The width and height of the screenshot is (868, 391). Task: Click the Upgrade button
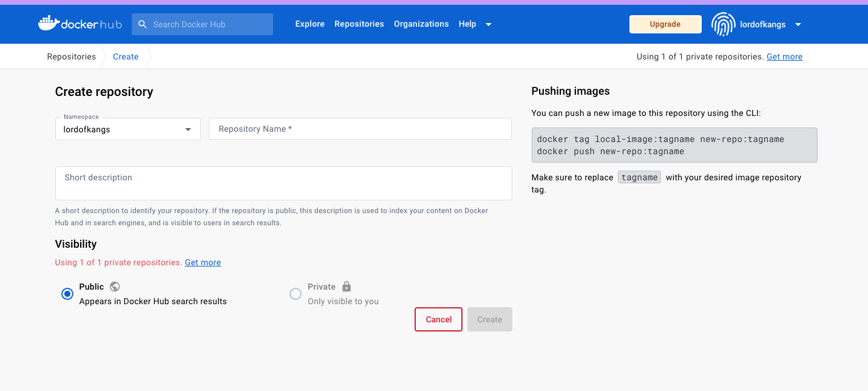coord(665,24)
